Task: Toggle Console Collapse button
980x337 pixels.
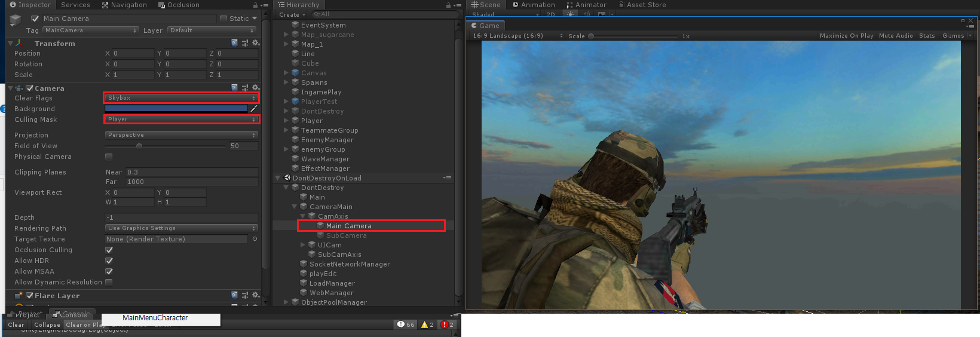Action: tap(47, 325)
